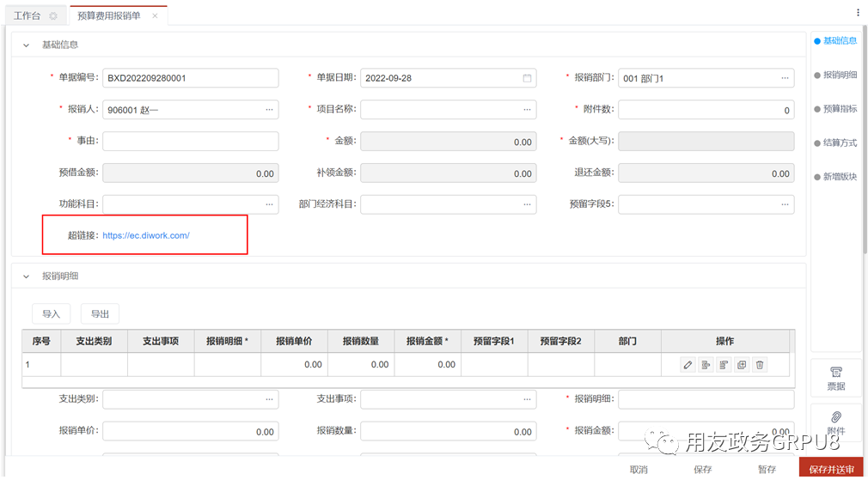Image resolution: width=868 pixels, height=480 pixels.
Task: Click the 报销单价 cell in row 1
Action: tap(295, 365)
